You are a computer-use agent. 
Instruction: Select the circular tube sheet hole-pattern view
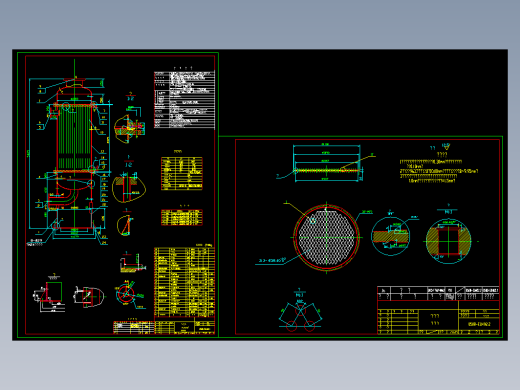coord(326,237)
